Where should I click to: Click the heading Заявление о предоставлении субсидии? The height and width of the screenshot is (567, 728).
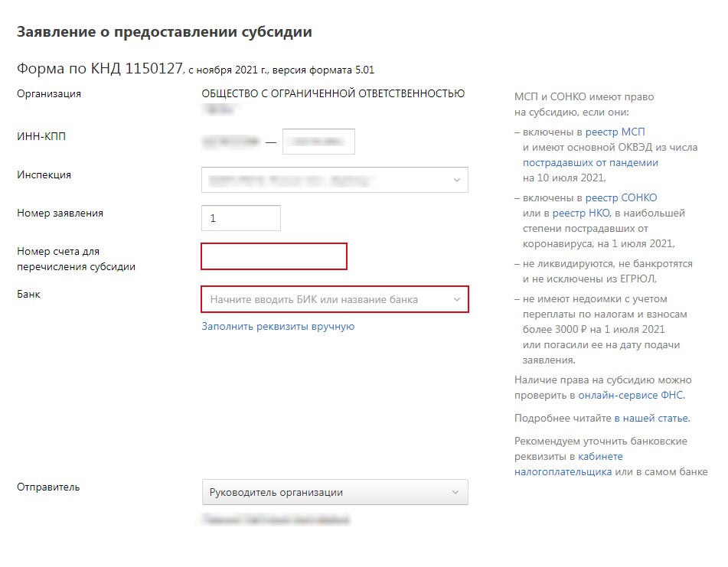tap(163, 33)
